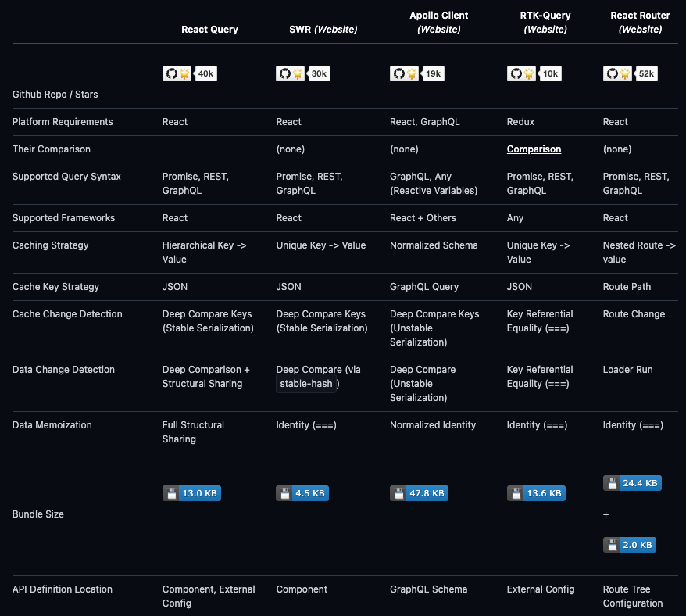Image resolution: width=686 pixels, height=616 pixels.
Task: Click the Route Path cell
Action: (627, 287)
